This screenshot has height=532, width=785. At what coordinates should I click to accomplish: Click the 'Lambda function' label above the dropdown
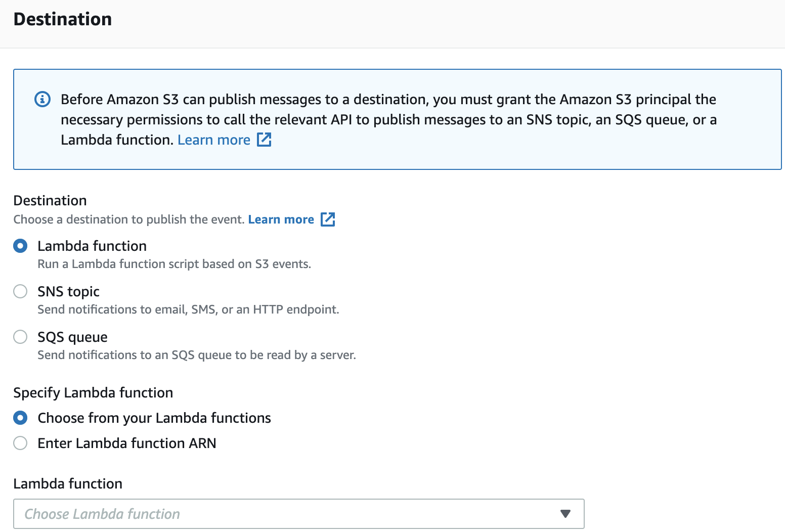68,484
